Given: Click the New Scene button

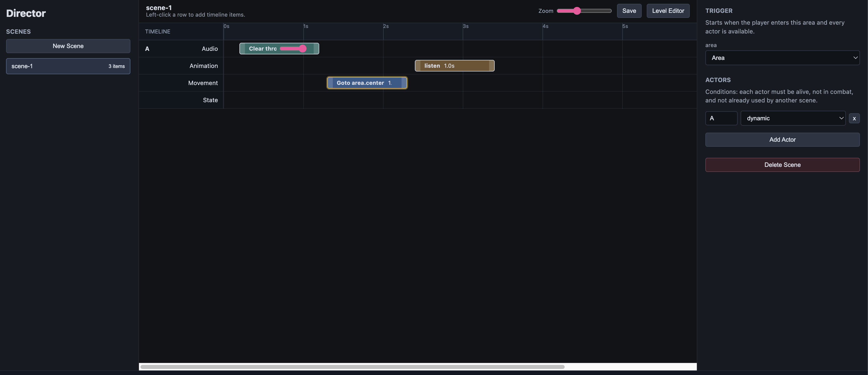Looking at the screenshot, I should [68, 46].
